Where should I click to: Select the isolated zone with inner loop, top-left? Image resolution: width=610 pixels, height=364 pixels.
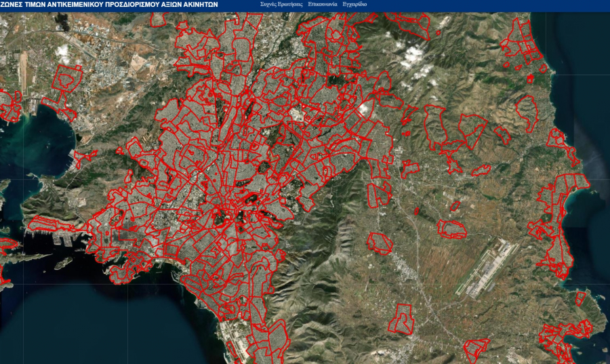pos(66,81)
